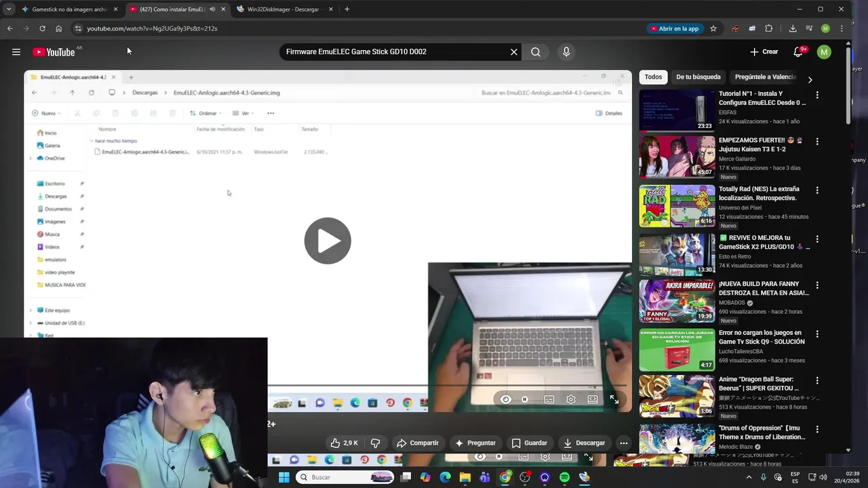Open a new Chrome tab
The height and width of the screenshot is (488, 868).
point(347,9)
